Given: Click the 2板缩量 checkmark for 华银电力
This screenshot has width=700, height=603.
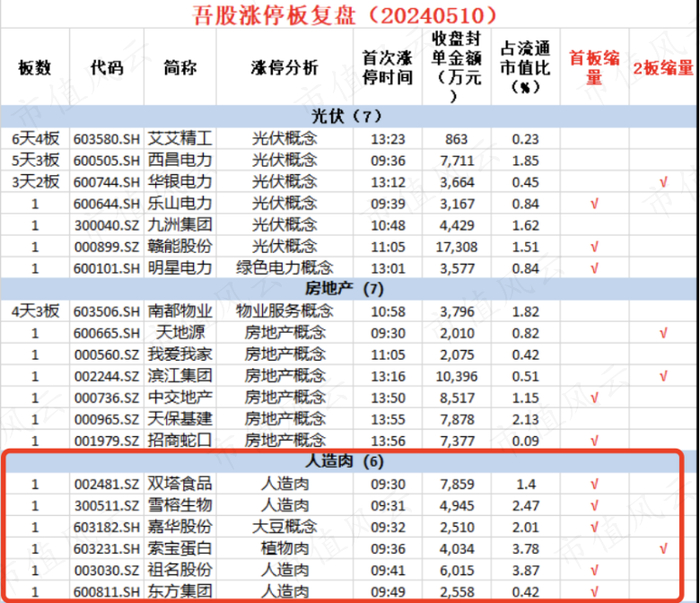Looking at the screenshot, I should point(663,182).
